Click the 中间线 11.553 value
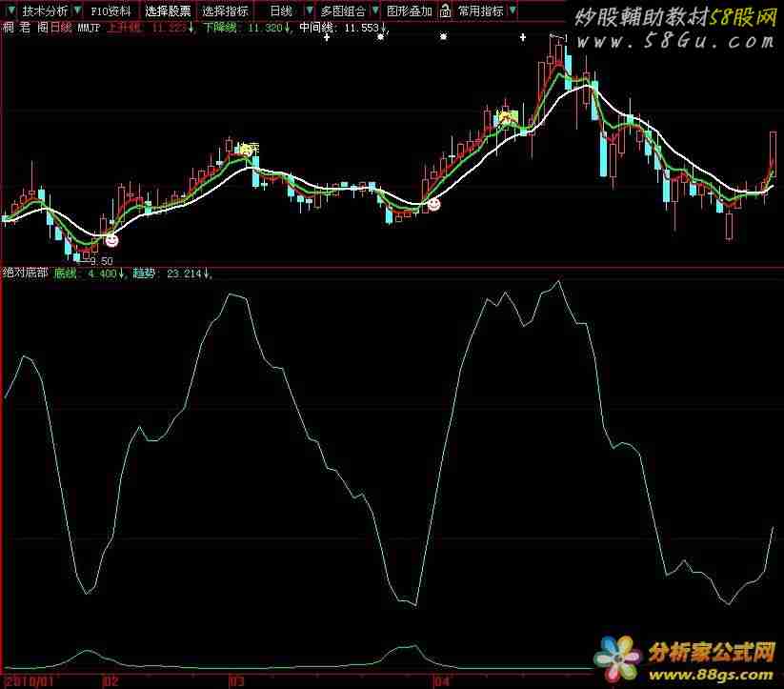The image size is (784, 689). (x=343, y=28)
